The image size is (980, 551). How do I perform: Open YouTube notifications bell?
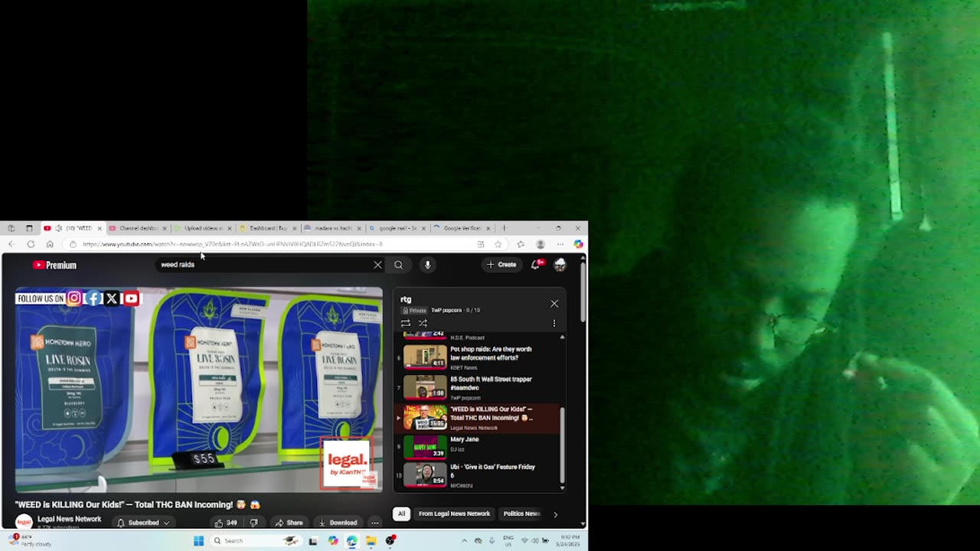click(x=535, y=265)
